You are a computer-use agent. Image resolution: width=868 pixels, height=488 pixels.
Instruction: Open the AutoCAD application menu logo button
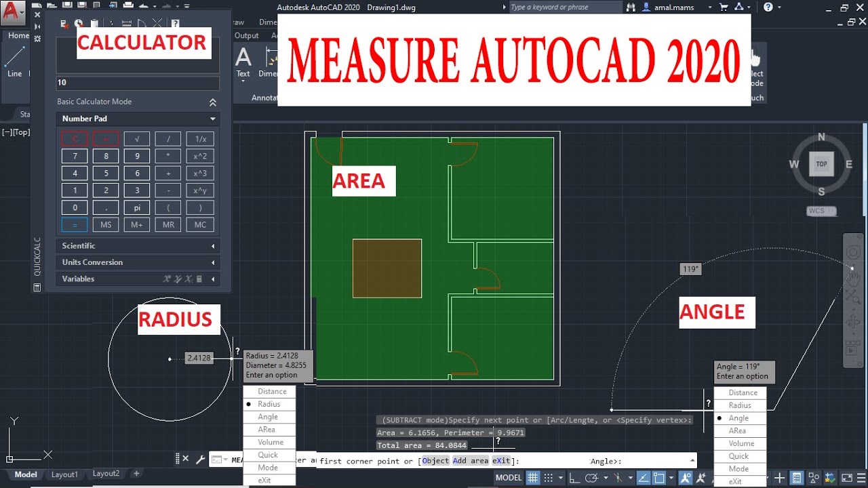coord(14,13)
